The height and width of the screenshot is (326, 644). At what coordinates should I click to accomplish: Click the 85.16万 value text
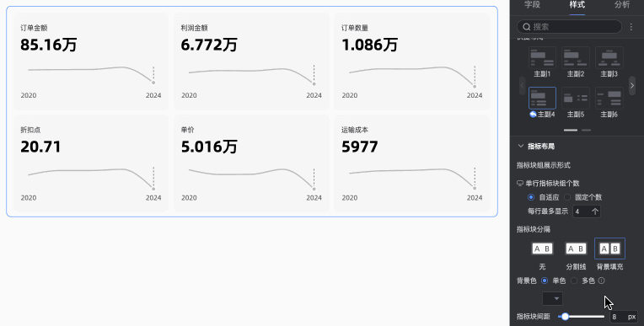click(x=48, y=45)
